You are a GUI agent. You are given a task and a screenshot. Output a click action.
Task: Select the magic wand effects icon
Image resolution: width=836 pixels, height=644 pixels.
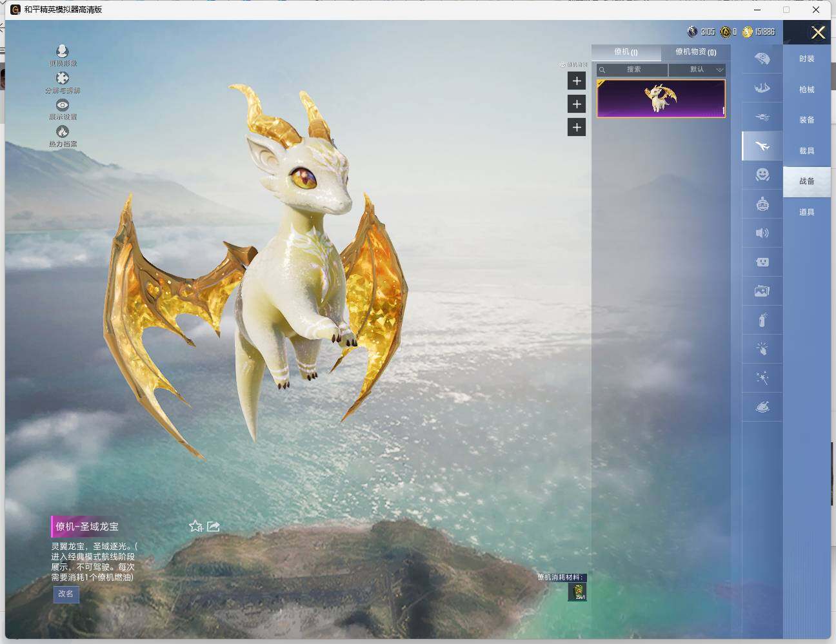pos(762,378)
